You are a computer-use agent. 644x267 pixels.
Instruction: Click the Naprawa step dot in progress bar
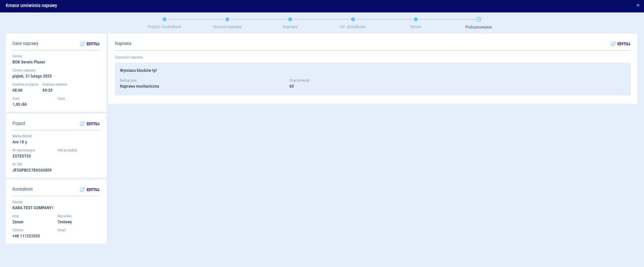[290, 19]
